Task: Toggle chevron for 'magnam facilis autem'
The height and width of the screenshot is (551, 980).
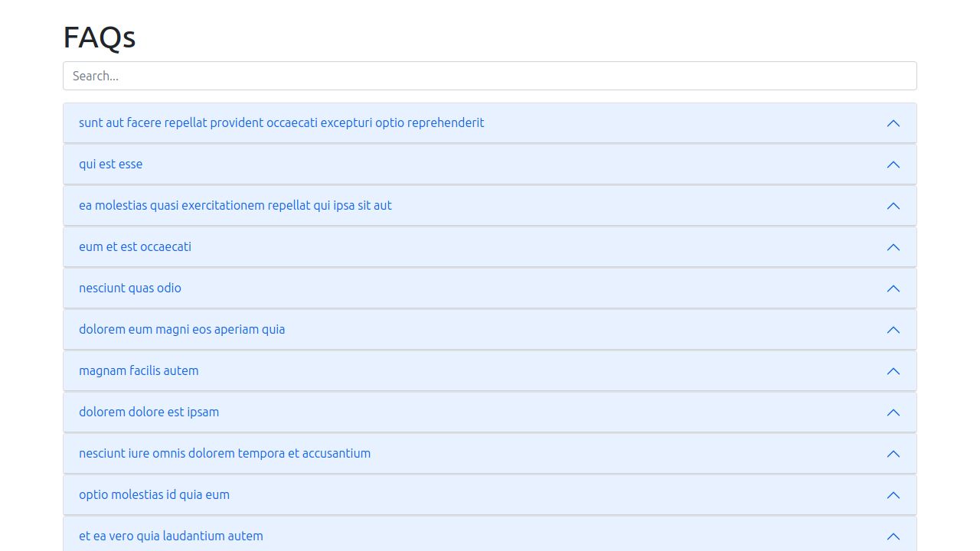Action: click(893, 371)
